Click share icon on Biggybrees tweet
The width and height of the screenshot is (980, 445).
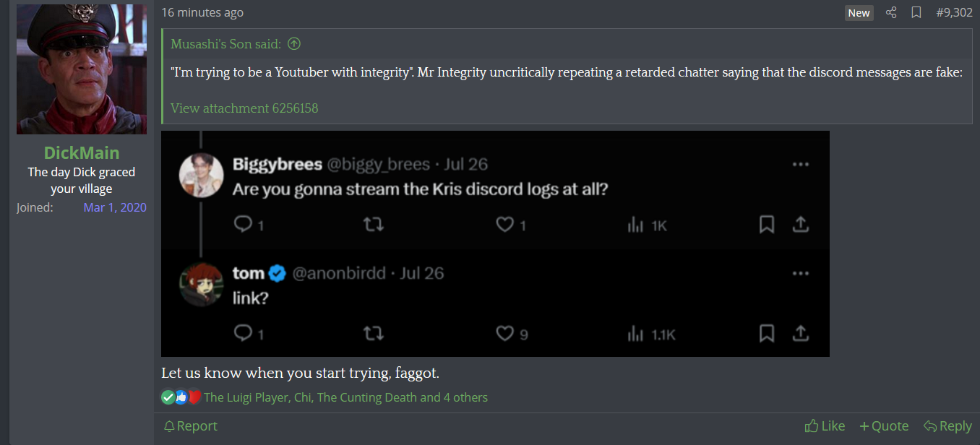(801, 225)
